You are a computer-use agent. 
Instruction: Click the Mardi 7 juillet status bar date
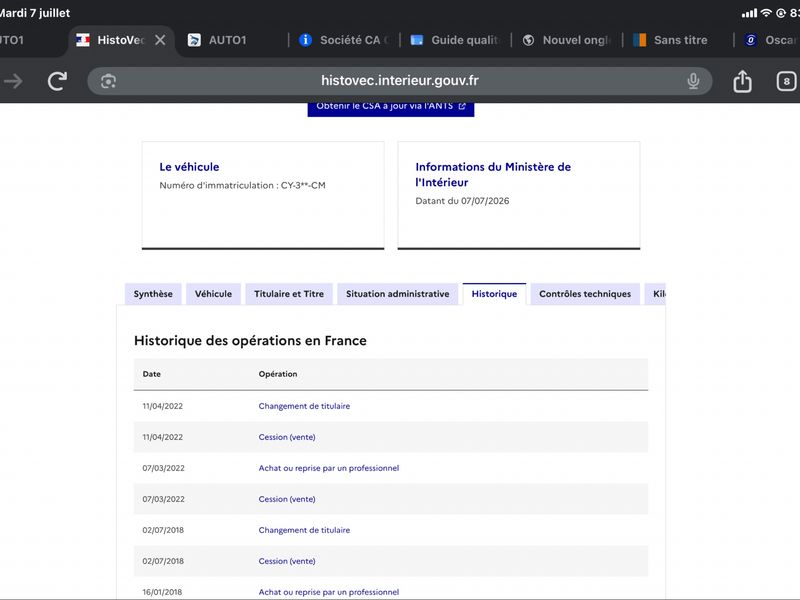click(35, 13)
